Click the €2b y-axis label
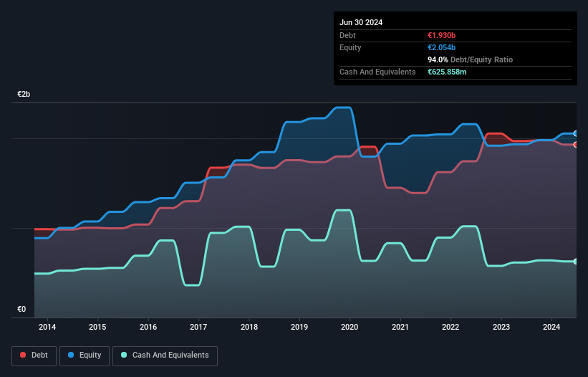 tap(24, 94)
